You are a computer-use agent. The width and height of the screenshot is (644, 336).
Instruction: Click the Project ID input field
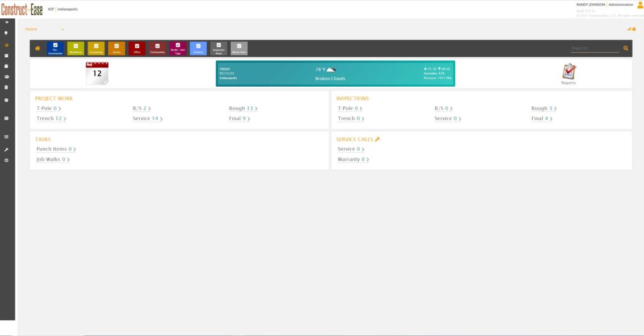594,48
